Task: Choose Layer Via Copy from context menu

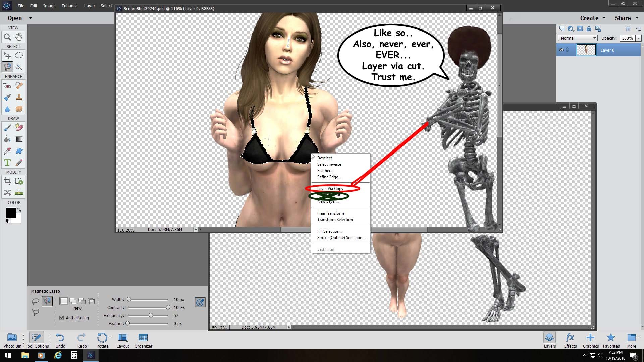Action: pos(330,189)
